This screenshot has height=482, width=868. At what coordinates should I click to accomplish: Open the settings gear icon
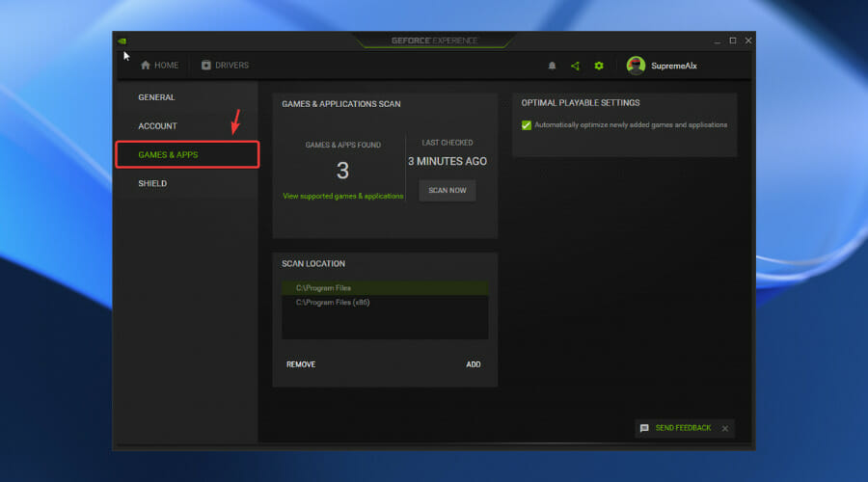click(599, 66)
